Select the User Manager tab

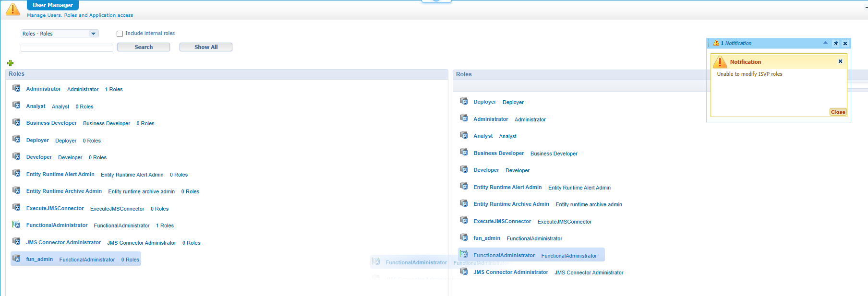click(x=52, y=5)
